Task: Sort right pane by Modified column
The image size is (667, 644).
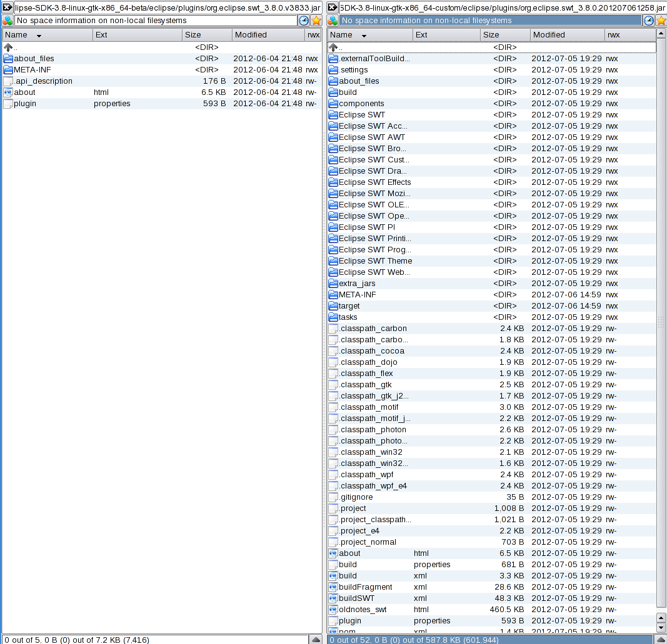Action: click(568, 35)
